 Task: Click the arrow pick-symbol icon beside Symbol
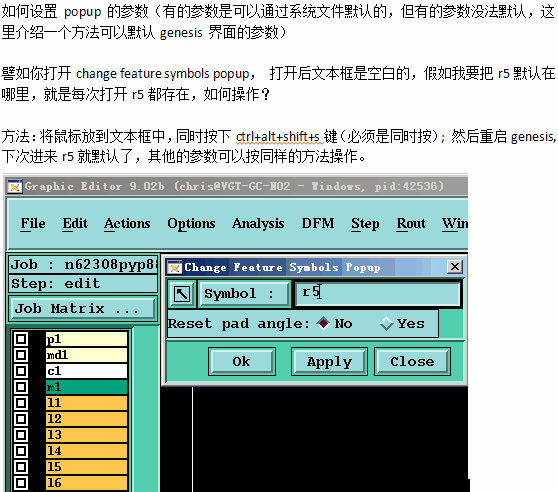click(182, 294)
